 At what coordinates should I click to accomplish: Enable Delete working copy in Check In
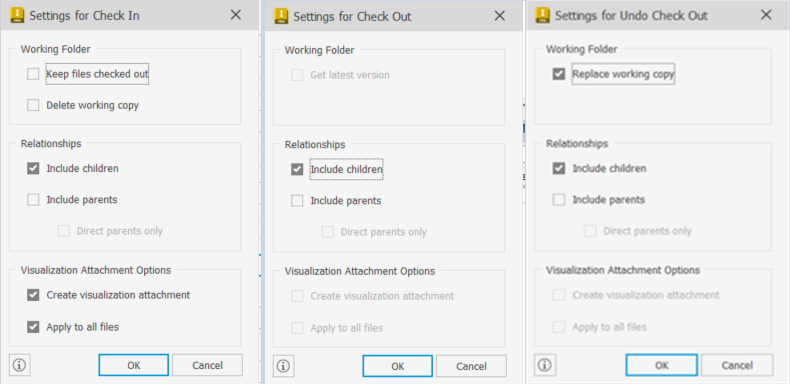(x=33, y=105)
